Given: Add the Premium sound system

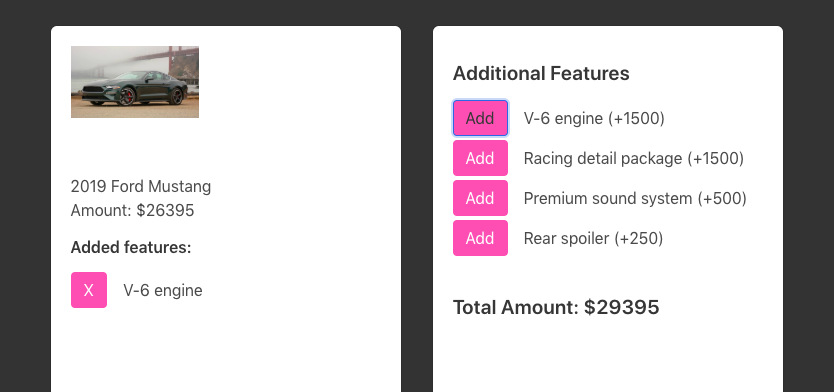Looking at the screenshot, I should [480, 198].
